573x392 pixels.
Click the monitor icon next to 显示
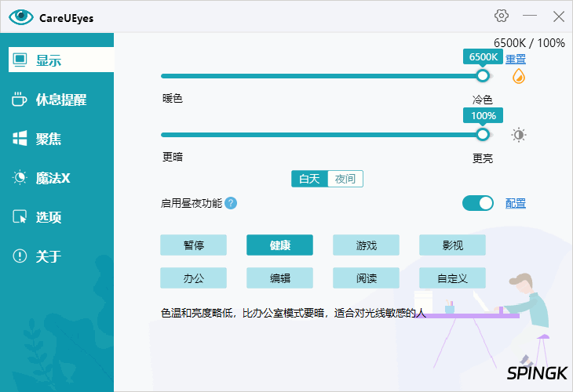click(20, 60)
